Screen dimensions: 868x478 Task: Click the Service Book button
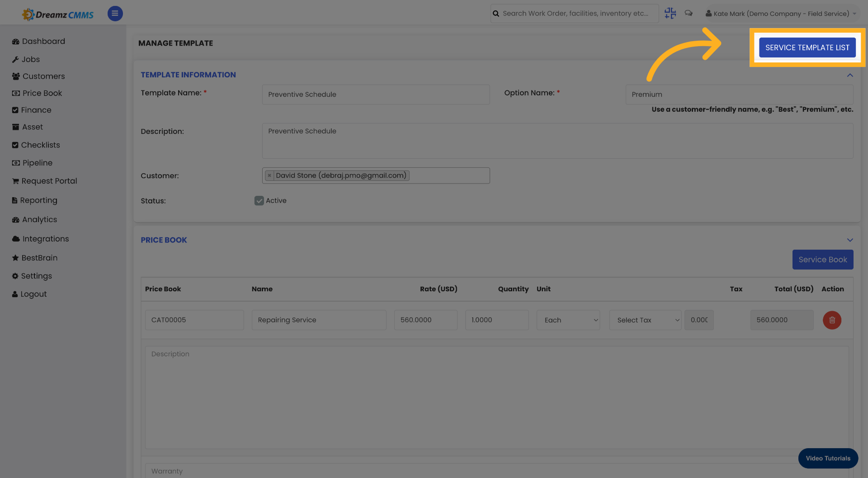tap(822, 260)
